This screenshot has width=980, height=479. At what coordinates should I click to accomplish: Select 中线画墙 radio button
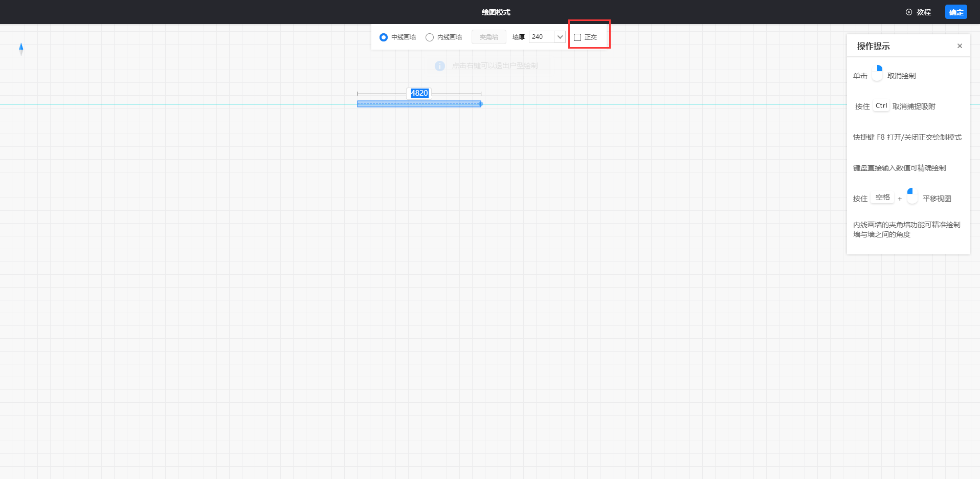[384, 37]
